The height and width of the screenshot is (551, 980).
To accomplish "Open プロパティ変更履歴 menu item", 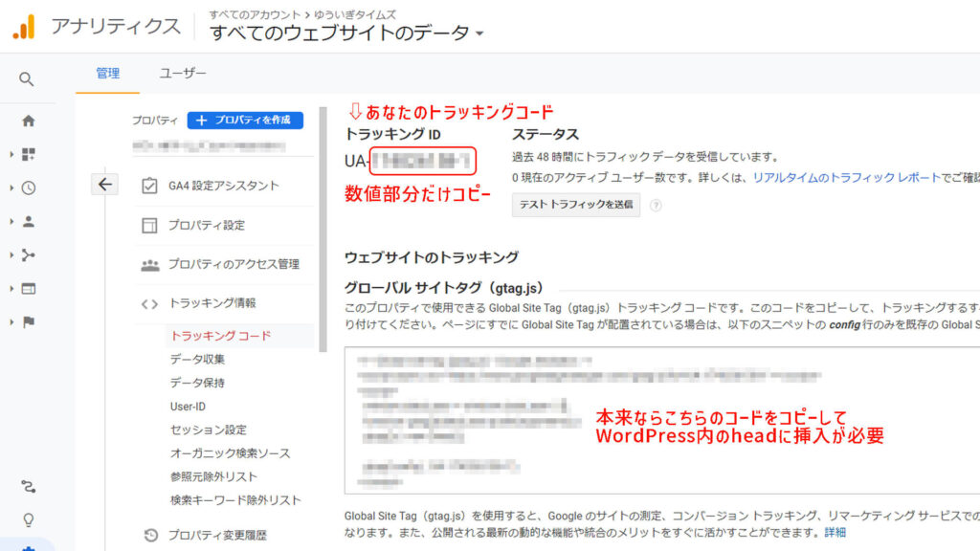I will [x=217, y=536].
